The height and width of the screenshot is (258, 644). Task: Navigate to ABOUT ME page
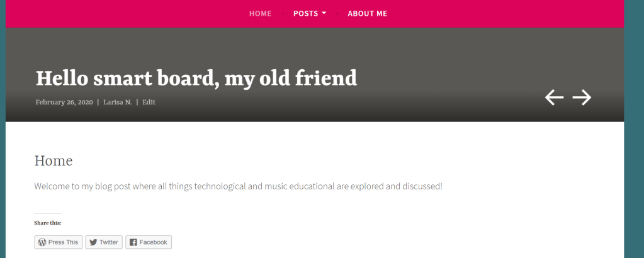(368, 13)
